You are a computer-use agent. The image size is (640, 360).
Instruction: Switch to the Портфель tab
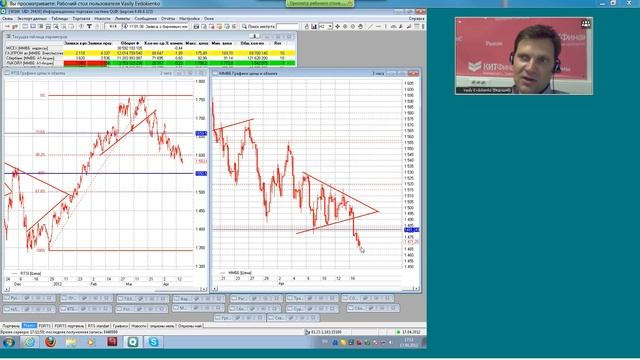11,326
